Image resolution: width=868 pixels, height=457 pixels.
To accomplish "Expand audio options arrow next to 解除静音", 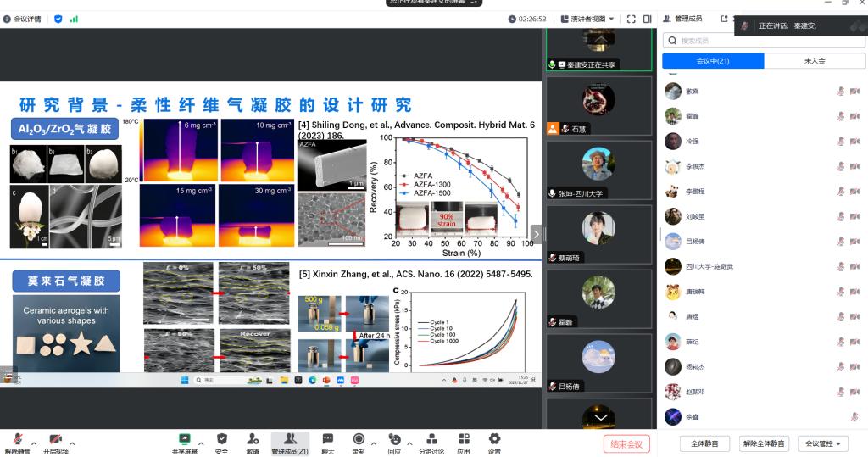I will [34, 443].
